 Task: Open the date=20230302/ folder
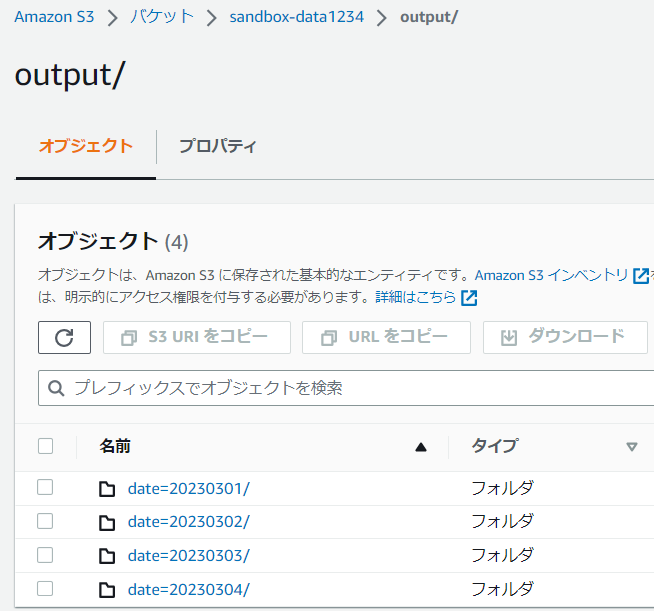[189, 522]
